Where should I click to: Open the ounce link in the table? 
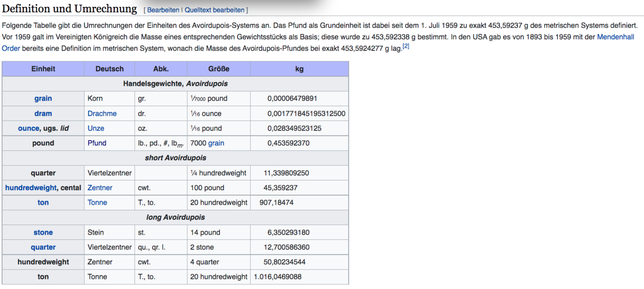pos(28,128)
